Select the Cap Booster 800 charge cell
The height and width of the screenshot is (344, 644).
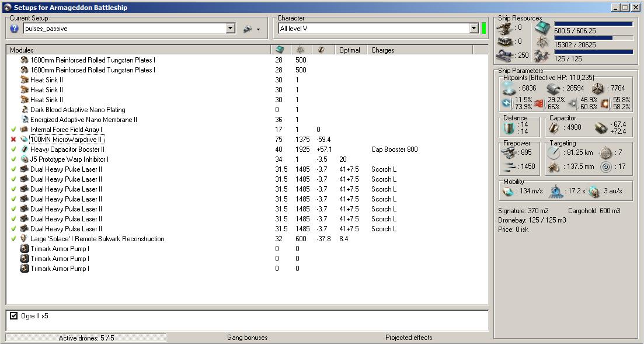(394, 149)
